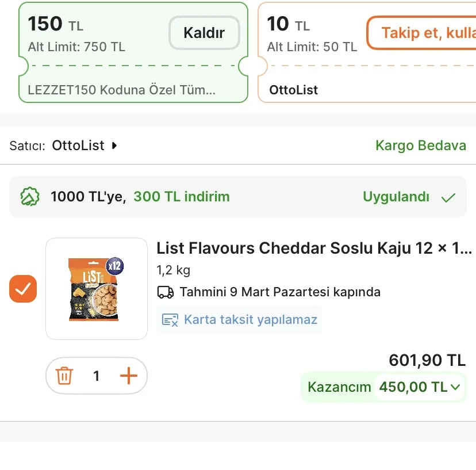
Task: Click the installment card icon
Action: (170, 320)
